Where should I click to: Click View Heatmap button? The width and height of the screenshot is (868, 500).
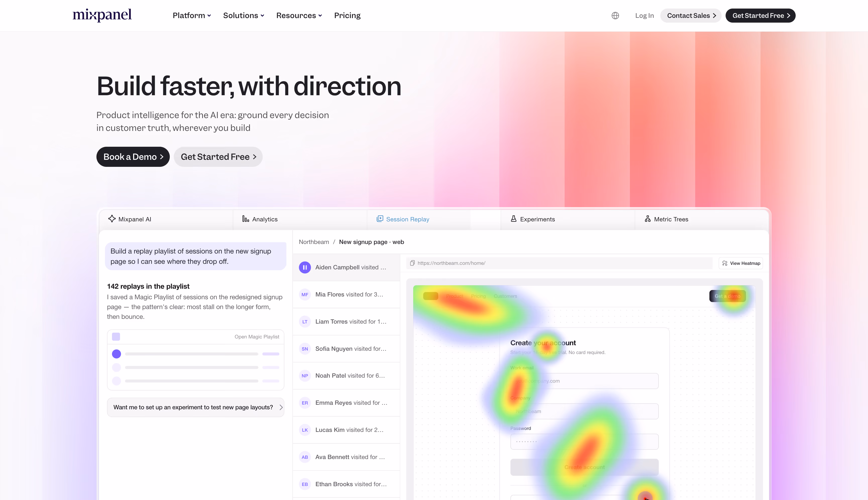pyautogui.click(x=741, y=263)
